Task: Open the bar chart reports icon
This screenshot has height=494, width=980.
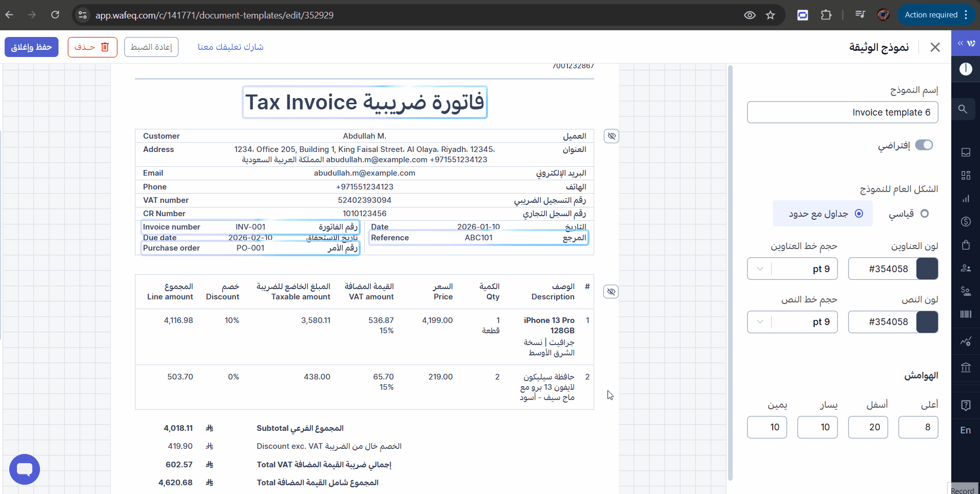Action: click(x=966, y=199)
